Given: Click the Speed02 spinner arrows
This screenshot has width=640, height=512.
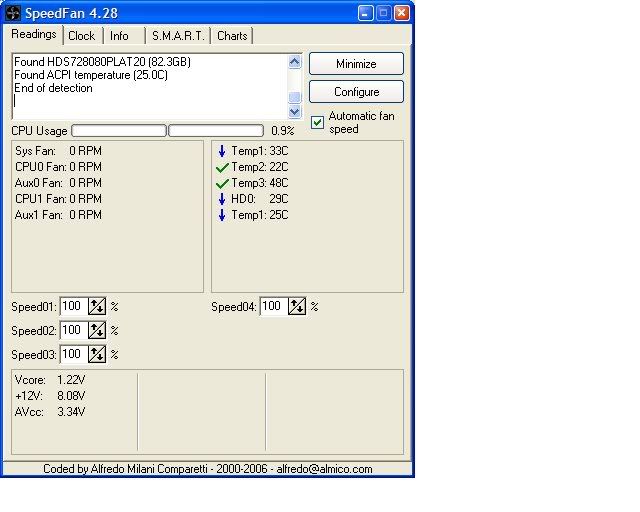Looking at the screenshot, I should [97, 330].
